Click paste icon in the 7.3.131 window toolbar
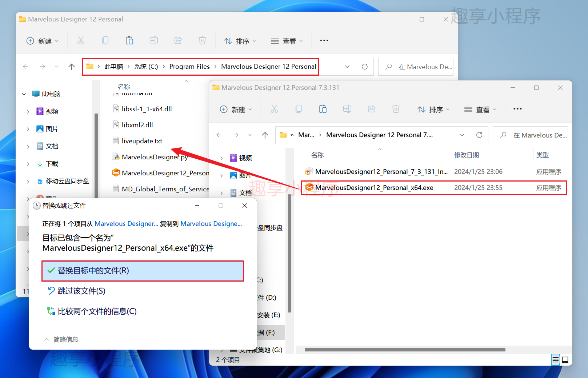Viewport: 588px width, 378px height. tap(323, 109)
